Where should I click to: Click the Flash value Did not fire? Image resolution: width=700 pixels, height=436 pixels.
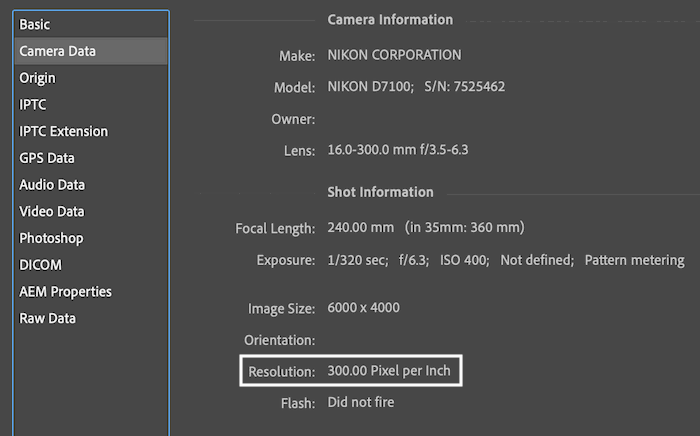coord(361,402)
